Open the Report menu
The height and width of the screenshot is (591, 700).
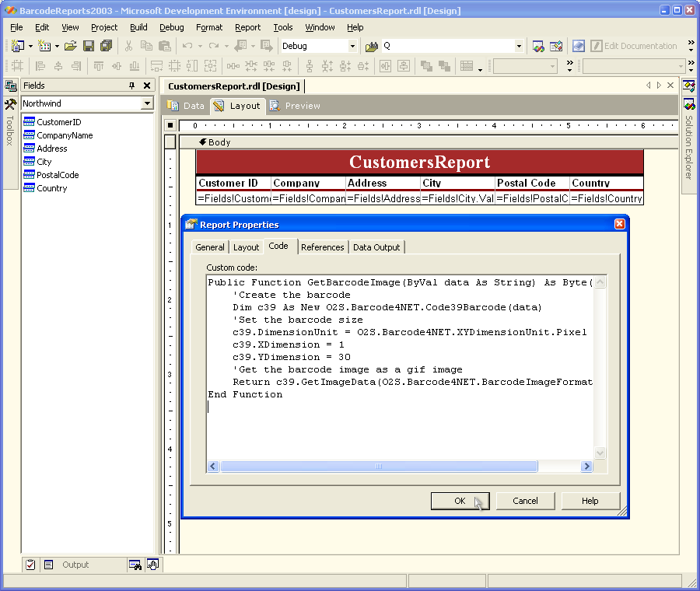click(247, 27)
